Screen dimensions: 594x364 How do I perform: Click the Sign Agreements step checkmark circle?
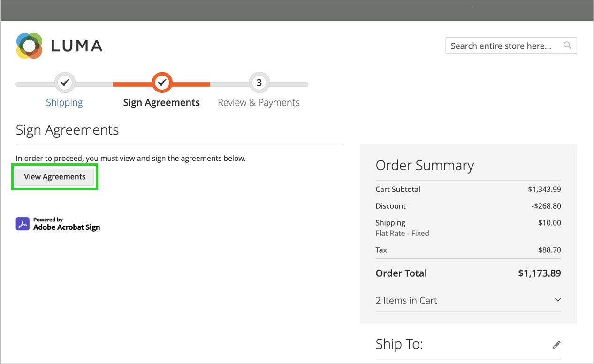click(162, 83)
